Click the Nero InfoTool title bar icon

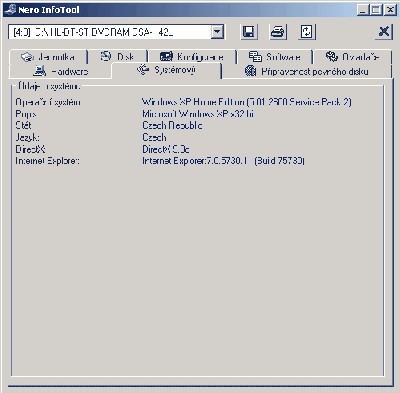(x=10, y=9)
